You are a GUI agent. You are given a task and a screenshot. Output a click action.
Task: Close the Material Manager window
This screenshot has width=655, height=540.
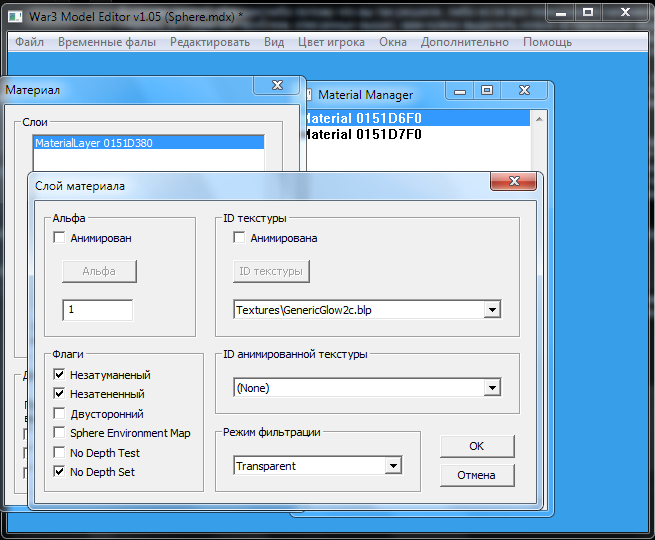coord(524,91)
